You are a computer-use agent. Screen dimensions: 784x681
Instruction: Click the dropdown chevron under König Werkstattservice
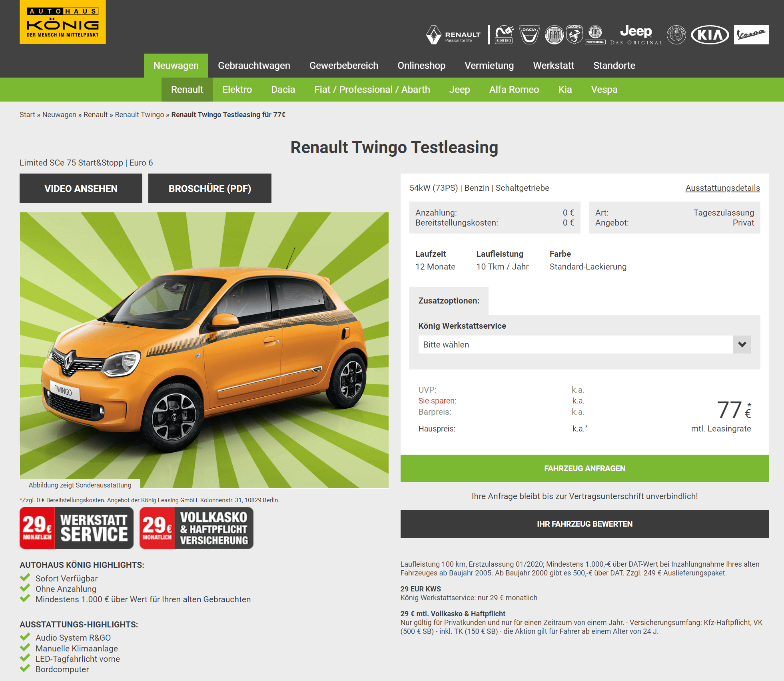pyautogui.click(x=742, y=344)
